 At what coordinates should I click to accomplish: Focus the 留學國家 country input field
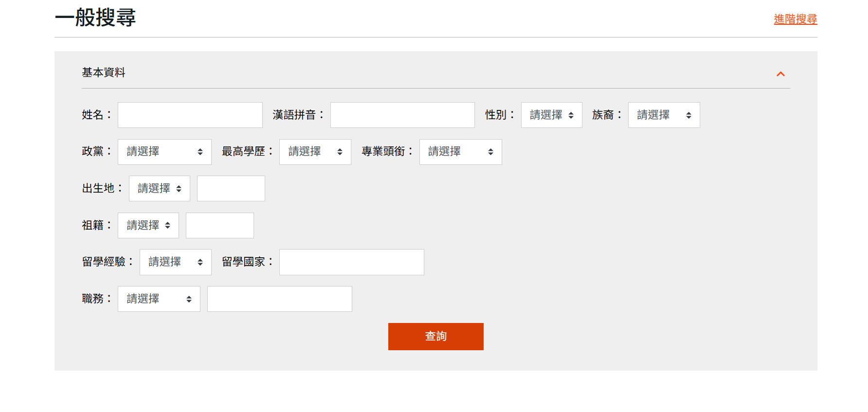[351, 262]
